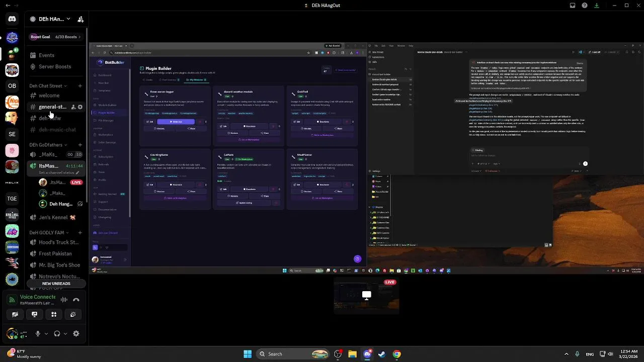Click Voice Connected status text
The width and height of the screenshot is (644, 362).
click(x=38, y=297)
